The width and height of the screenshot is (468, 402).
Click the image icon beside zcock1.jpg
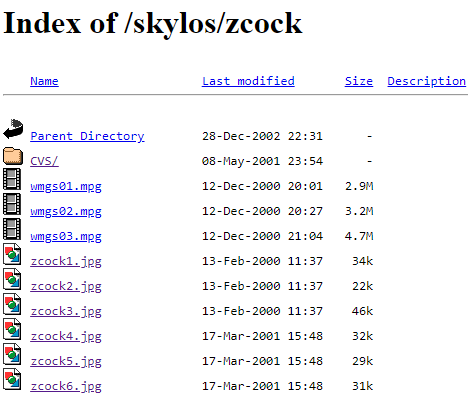tap(12, 254)
